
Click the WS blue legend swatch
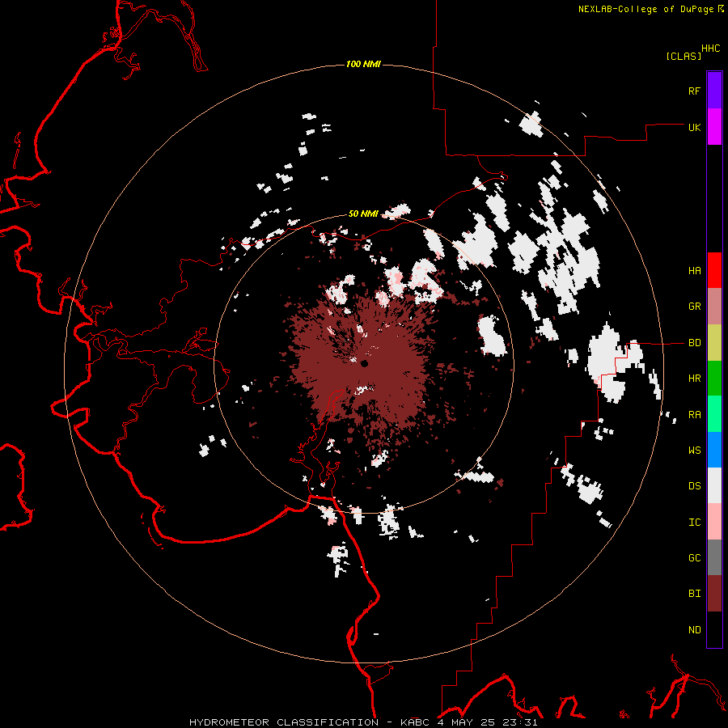tap(714, 450)
